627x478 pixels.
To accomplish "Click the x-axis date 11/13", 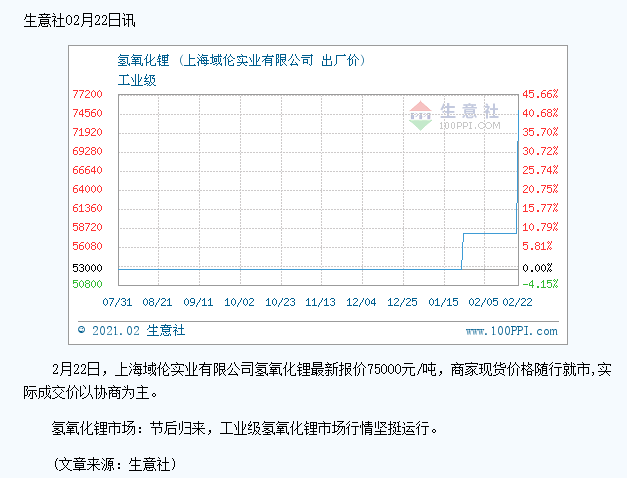I will (320, 302).
